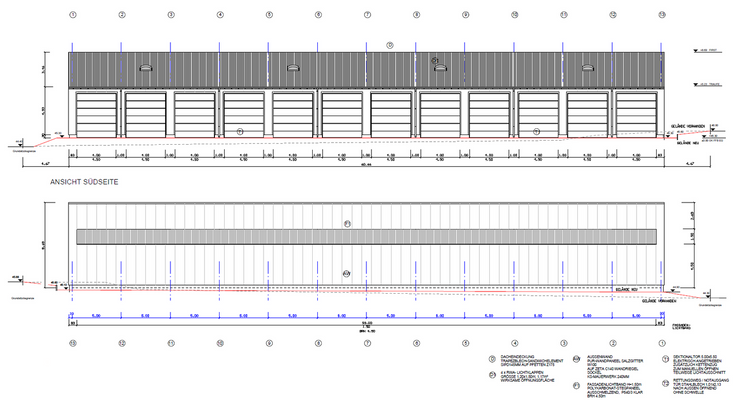The image size is (737, 400).
Task: Click the rightmost grid axis bubble in top row
Action: [662, 16]
